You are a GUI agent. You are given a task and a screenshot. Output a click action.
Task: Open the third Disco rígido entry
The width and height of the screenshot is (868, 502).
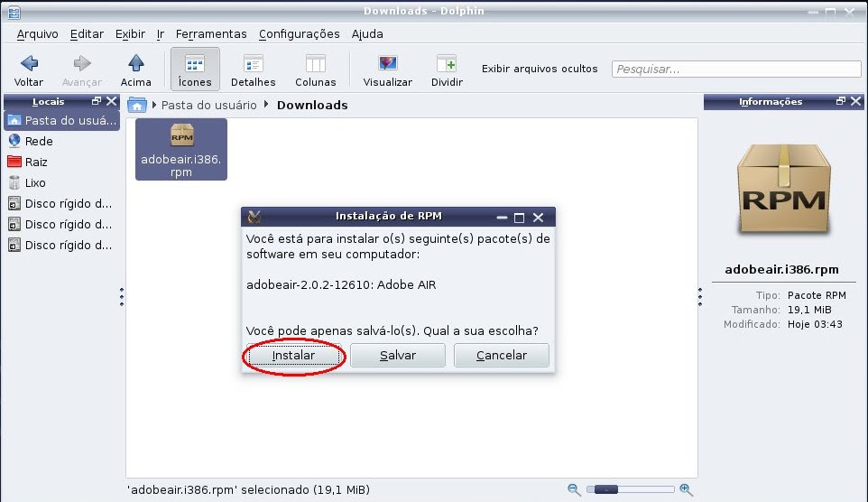point(62,245)
